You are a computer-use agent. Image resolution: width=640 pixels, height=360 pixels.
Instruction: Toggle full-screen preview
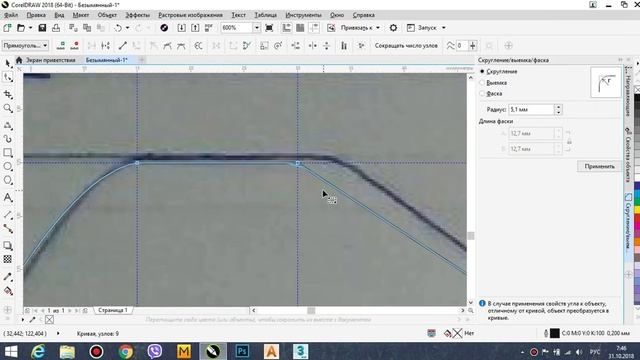coord(269,28)
